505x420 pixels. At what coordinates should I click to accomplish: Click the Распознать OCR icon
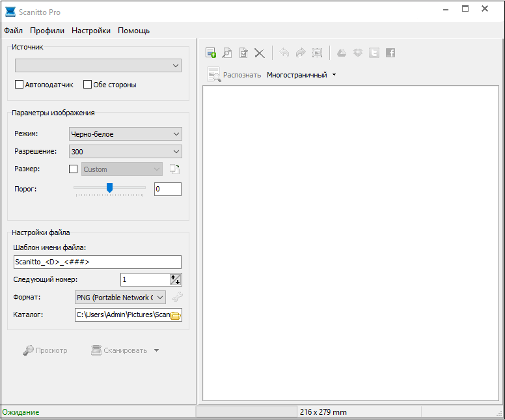tap(213, 75)
